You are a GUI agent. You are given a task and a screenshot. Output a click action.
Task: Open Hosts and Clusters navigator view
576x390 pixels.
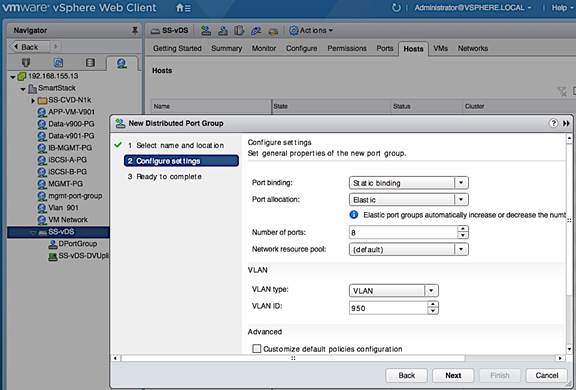pos(26,62)
